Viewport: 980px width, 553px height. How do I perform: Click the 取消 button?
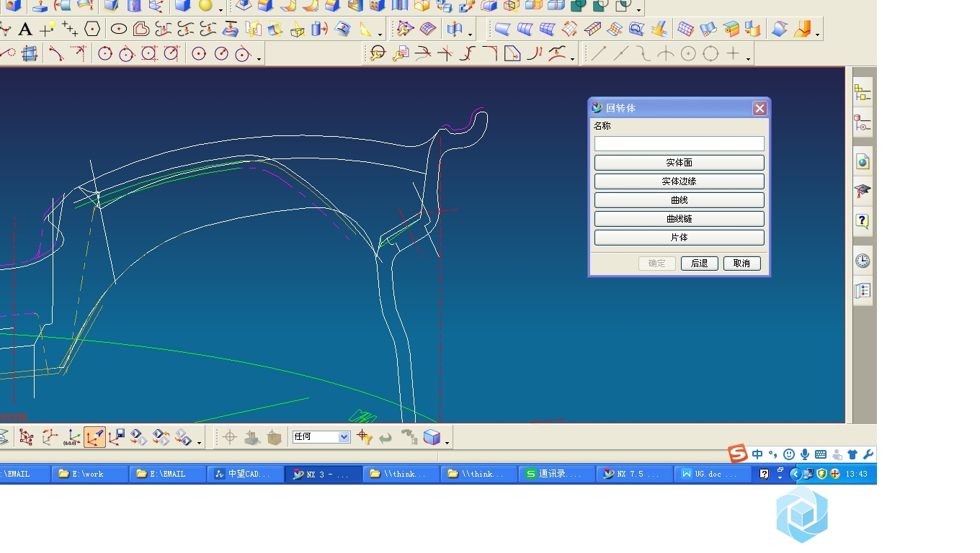click(741, 264)
